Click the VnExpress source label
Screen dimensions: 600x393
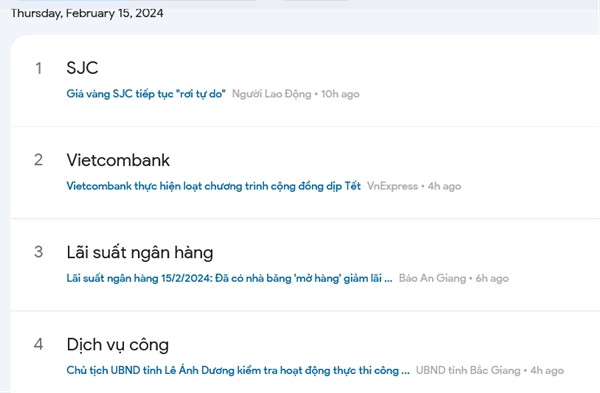pos(392,186)
